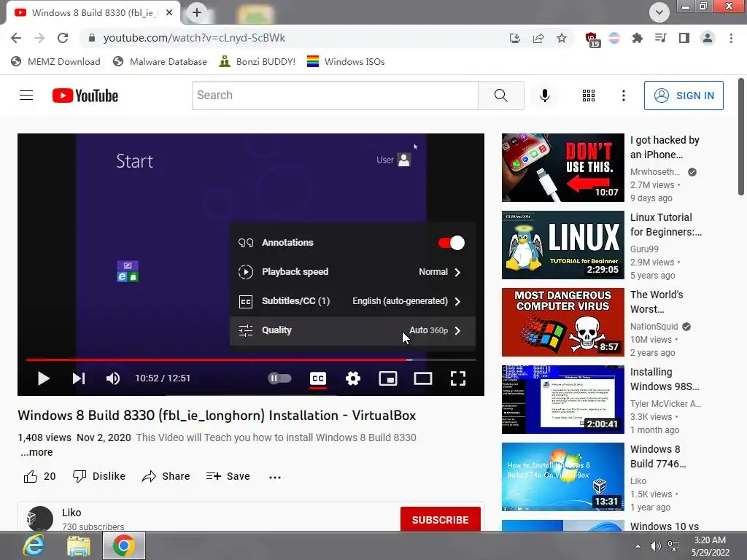747x560 pixels.
Task: Launch Internet Explorer from taskbar
Action: click(x=34, y=545)
